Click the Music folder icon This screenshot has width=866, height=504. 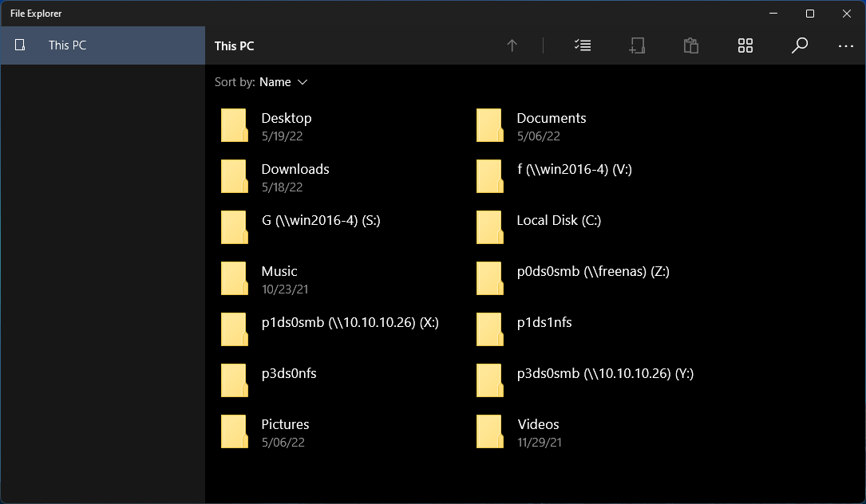point(234,279)
